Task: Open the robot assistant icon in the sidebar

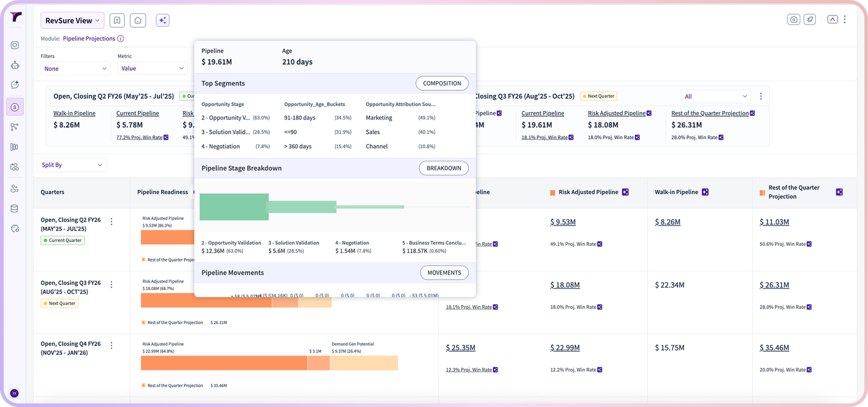Action: 15,65
